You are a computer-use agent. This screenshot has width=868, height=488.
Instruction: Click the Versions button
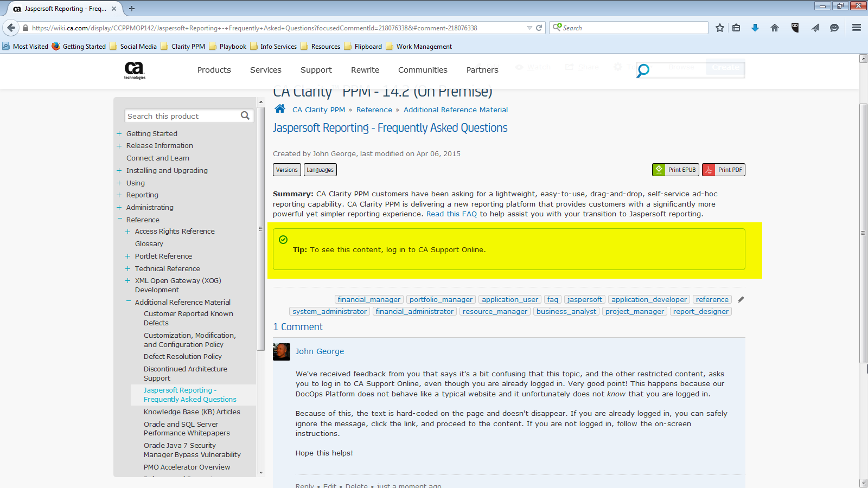[x=287, y=170]
